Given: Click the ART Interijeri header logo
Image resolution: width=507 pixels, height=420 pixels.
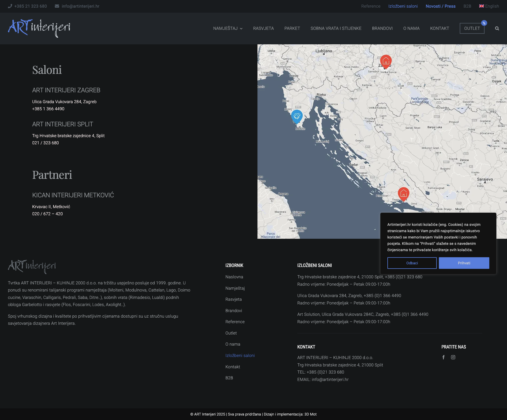Looking at the screenshot, I should point(39,28).
